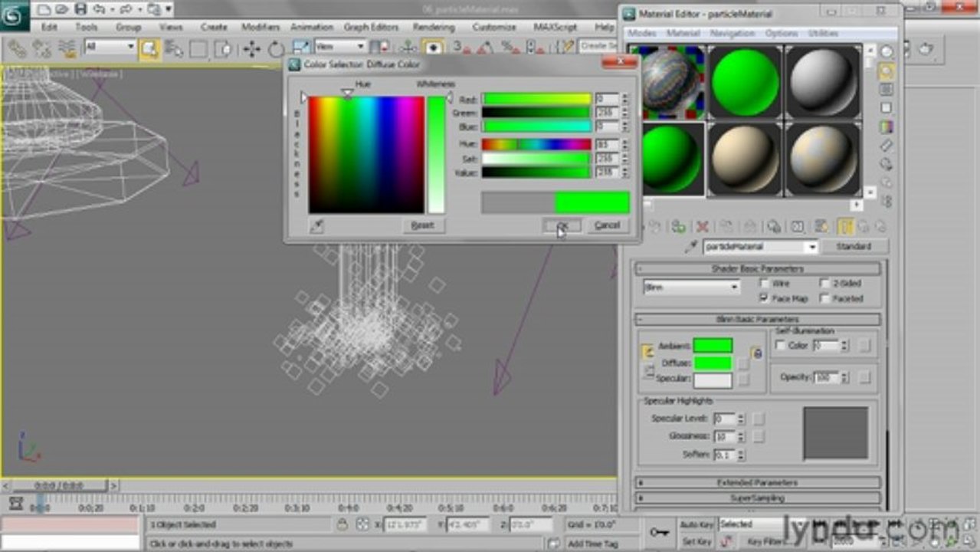Enable the 2-Sided checkbox

pos(824,283)
